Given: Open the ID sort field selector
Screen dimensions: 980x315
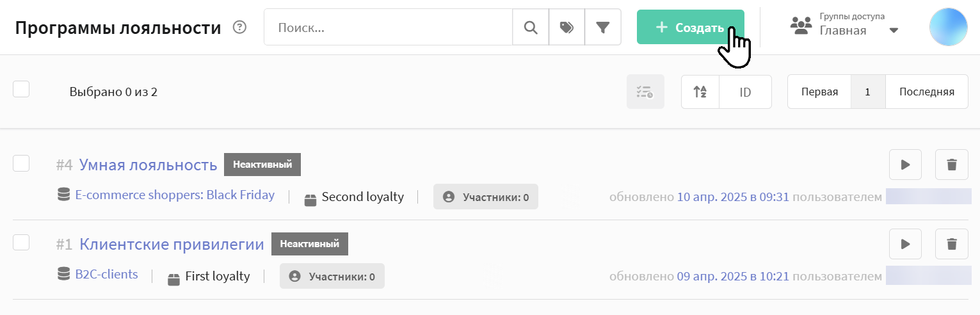Looking at the screenshot, I should click(x=745, y=92).
